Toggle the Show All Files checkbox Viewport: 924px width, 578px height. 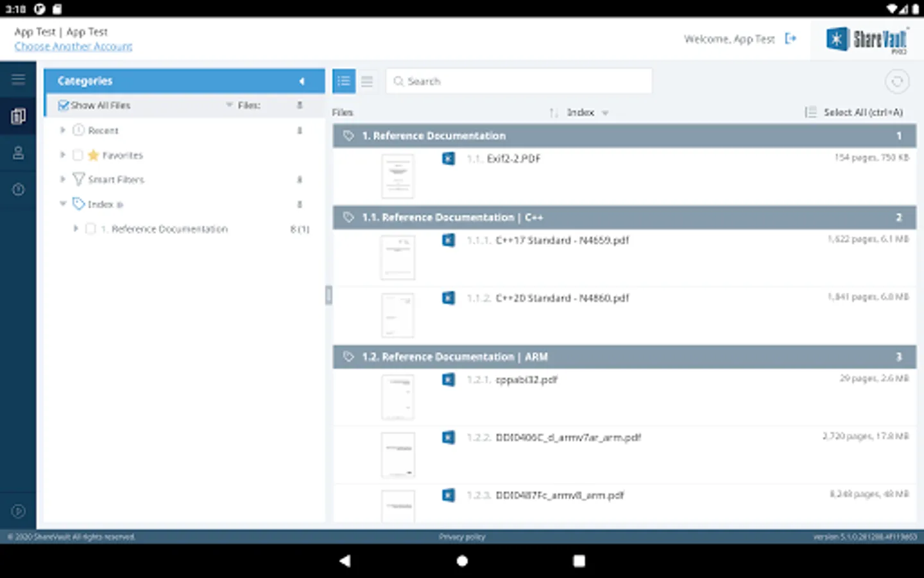point(63,105)
